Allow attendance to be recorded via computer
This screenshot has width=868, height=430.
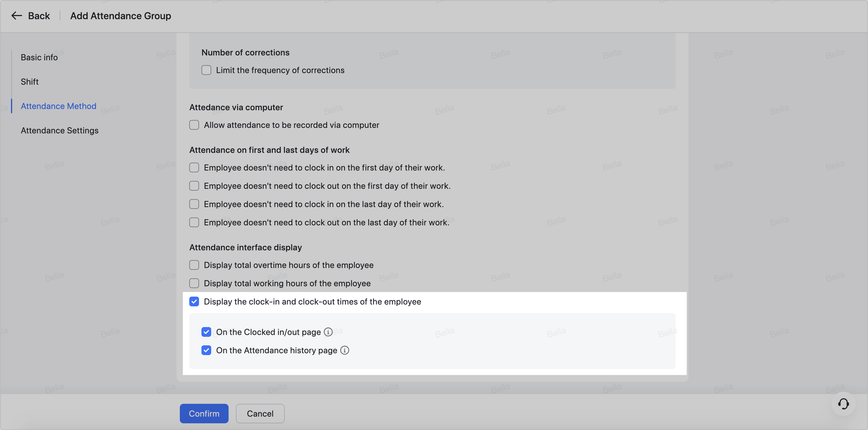click(194, 125)
